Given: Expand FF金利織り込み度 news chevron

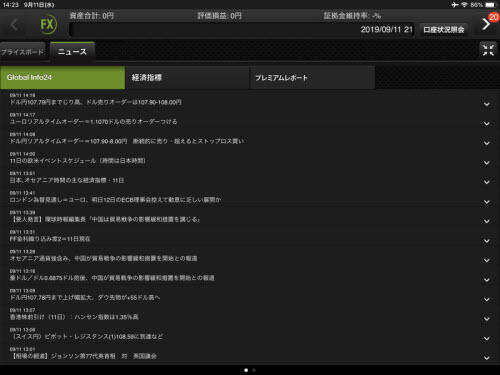Looking at the screenshot, I should (x=487, y=241).
